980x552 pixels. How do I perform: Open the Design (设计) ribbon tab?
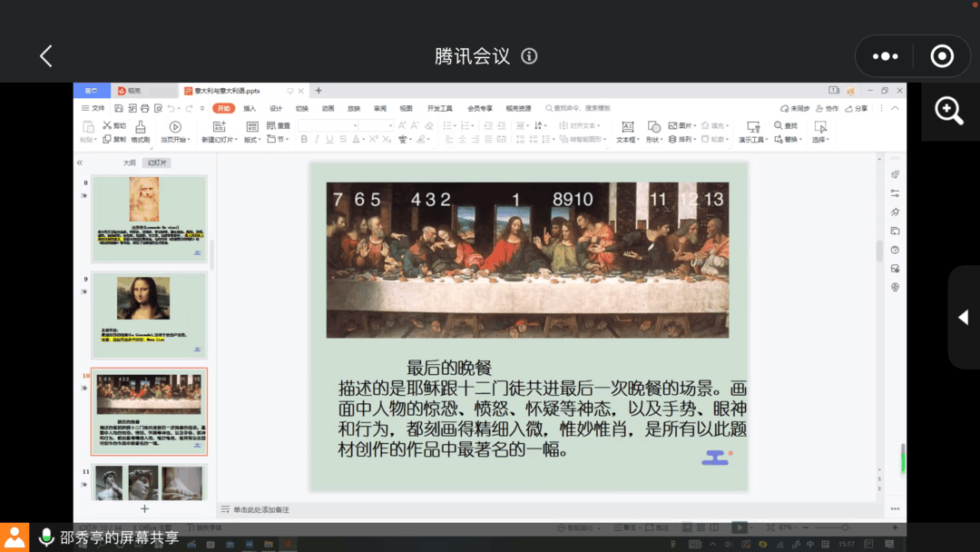coord(276,108)
